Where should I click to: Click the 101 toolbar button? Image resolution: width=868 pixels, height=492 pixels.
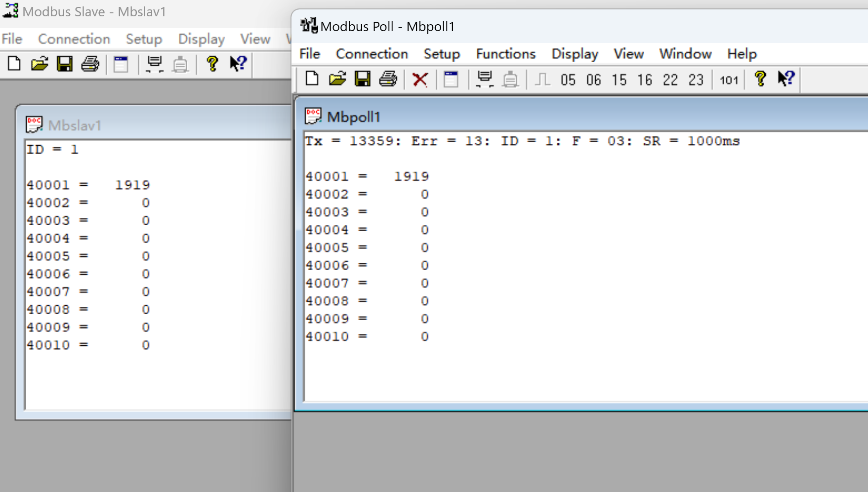(x=729, y=80)
